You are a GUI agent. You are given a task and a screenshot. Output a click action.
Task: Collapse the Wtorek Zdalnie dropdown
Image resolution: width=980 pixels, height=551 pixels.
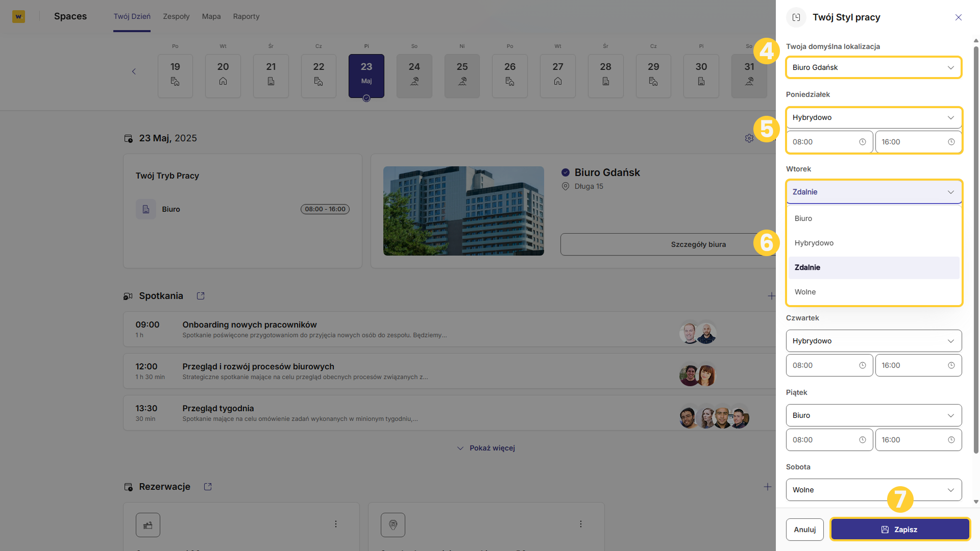(x=874, y=192)
